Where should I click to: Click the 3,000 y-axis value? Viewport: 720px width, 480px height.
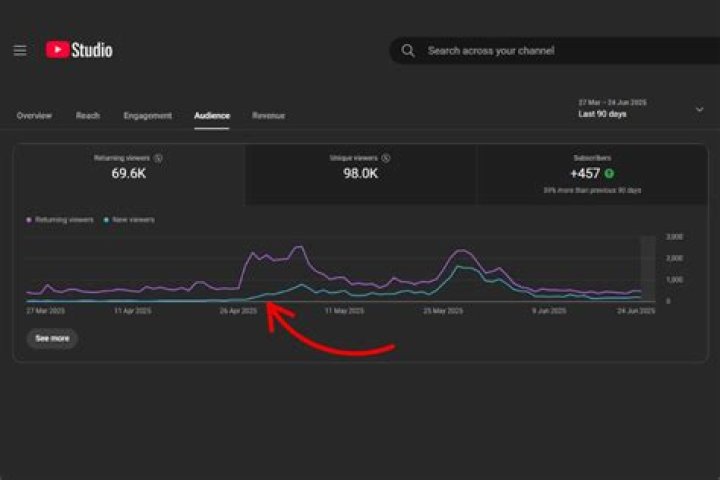(674, 237)
